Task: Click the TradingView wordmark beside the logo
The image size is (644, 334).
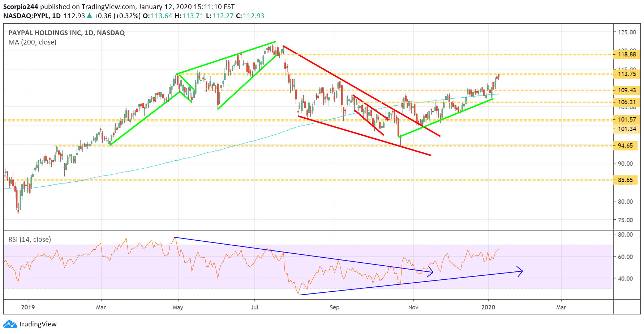Action: (38, 324)
